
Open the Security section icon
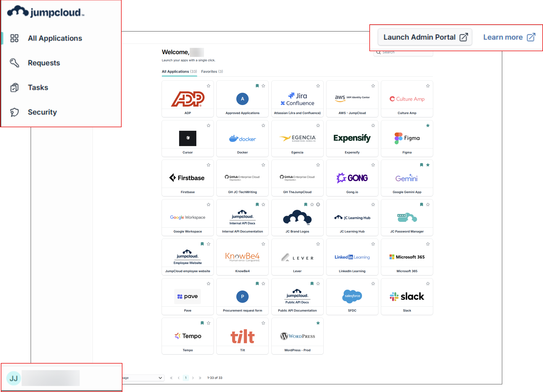tap(14, 112)
